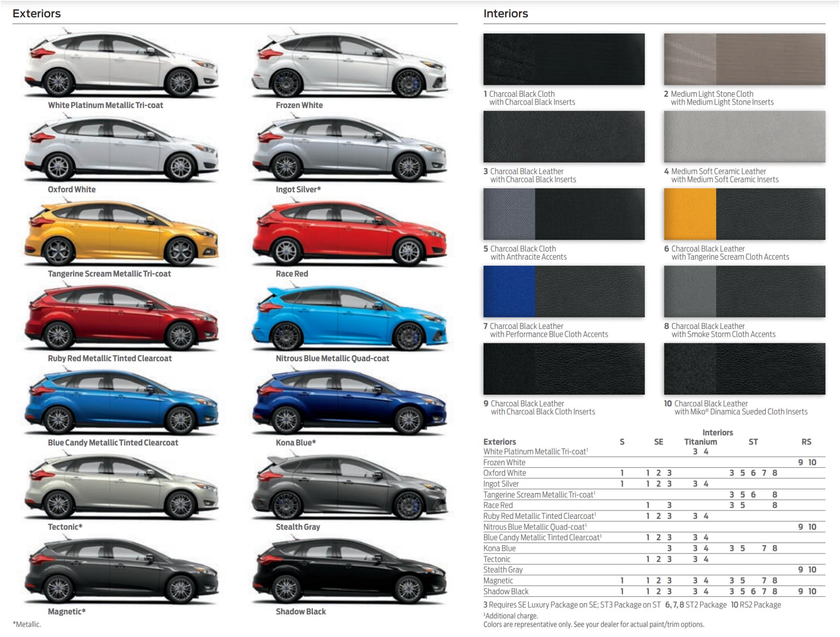Click 'Blue Candy Metallic Tinted Clearcoat' table row
840x637 pixels.
tap(654, 537)
